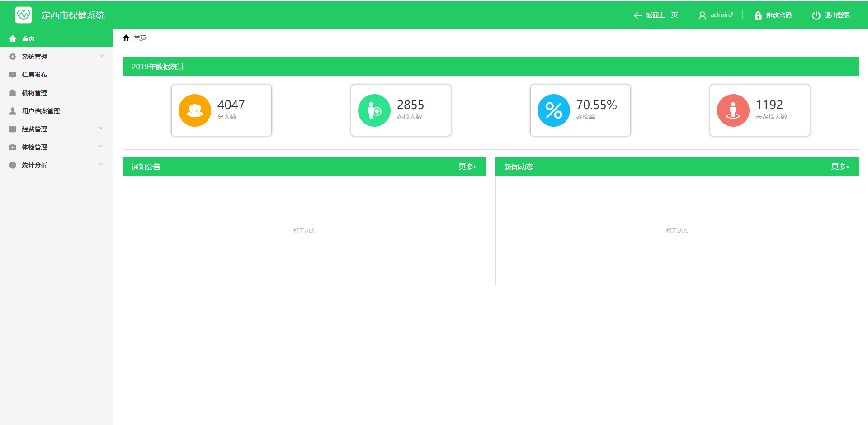Expand the 系统管理 menu chevron
This screenshot has height=425, width=868.
[101, 56]
